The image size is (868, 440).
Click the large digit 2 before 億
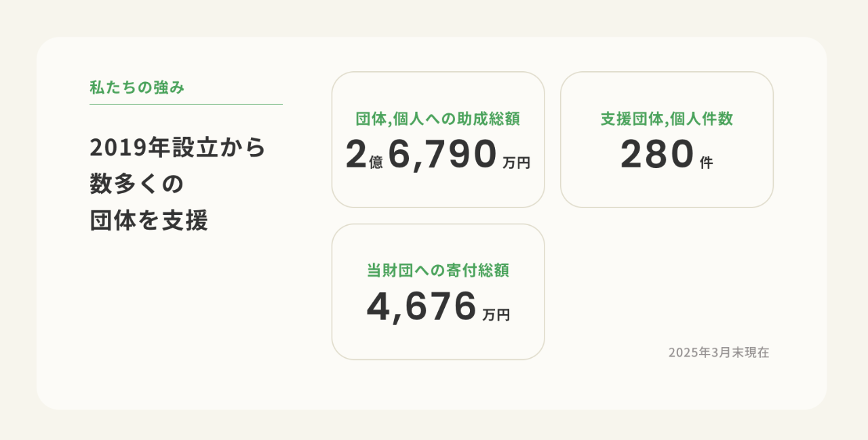pos(355,155)
